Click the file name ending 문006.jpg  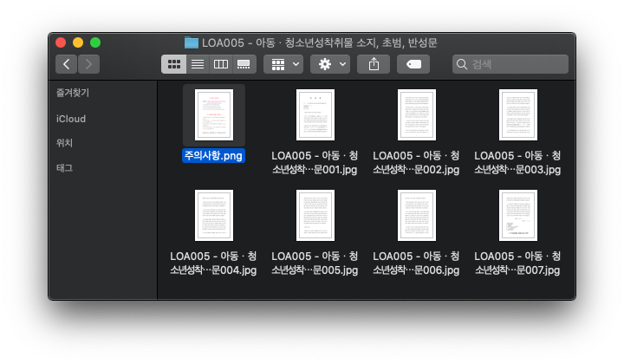pos(416,263)
